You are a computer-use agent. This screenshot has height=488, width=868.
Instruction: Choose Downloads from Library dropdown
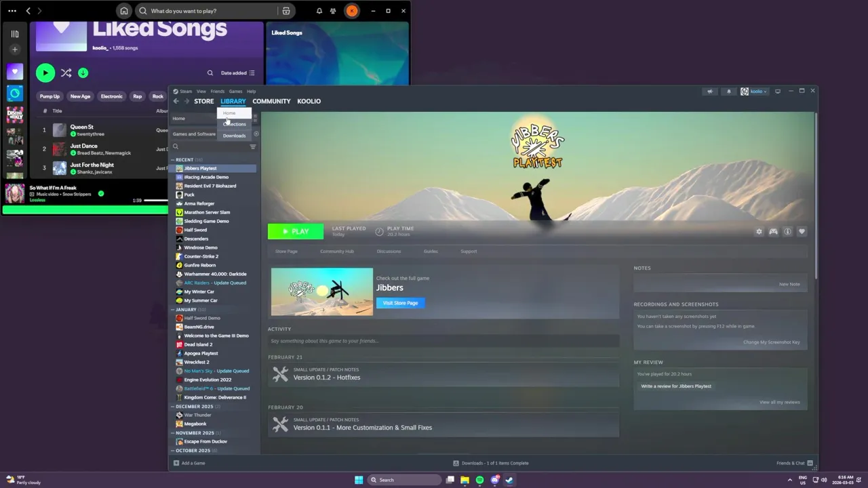pos(234,136)
